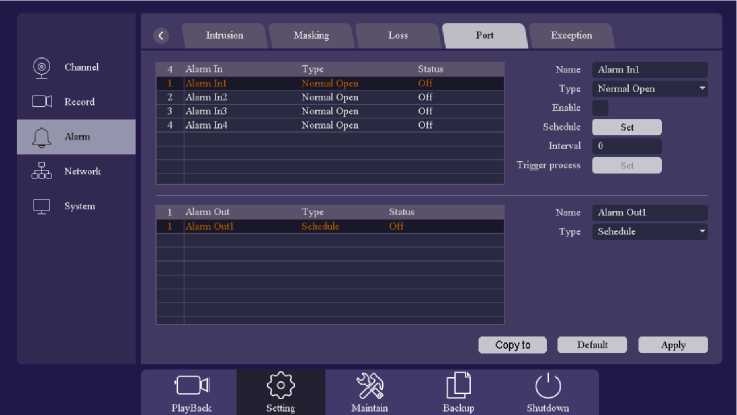
Task: Click the Interval input field
Action: [627, 146]
